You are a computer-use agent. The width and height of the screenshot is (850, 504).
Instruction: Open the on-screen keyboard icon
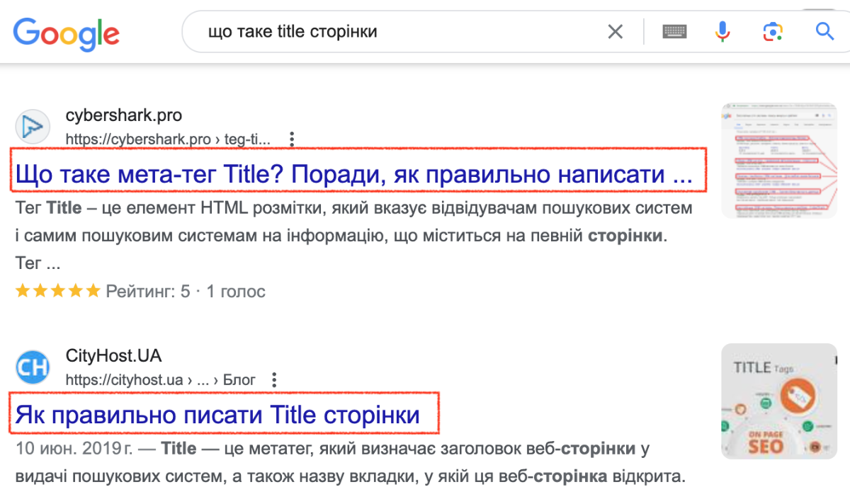[674, 31]
